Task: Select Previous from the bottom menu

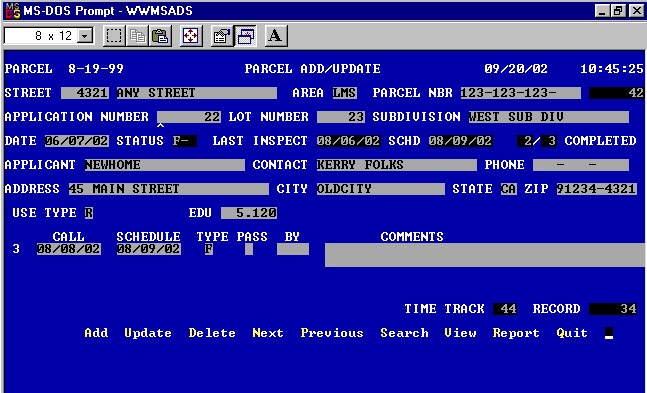Action: tap(332, 333)
